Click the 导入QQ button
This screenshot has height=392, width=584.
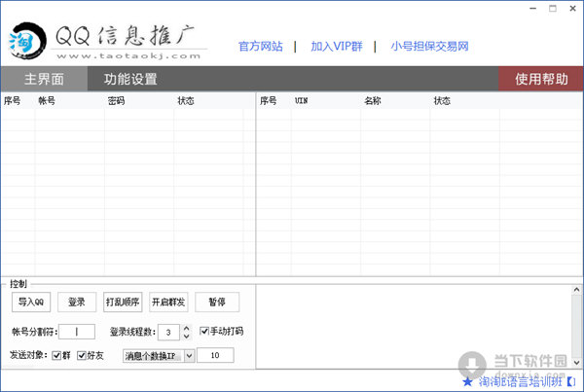[31, 302]
